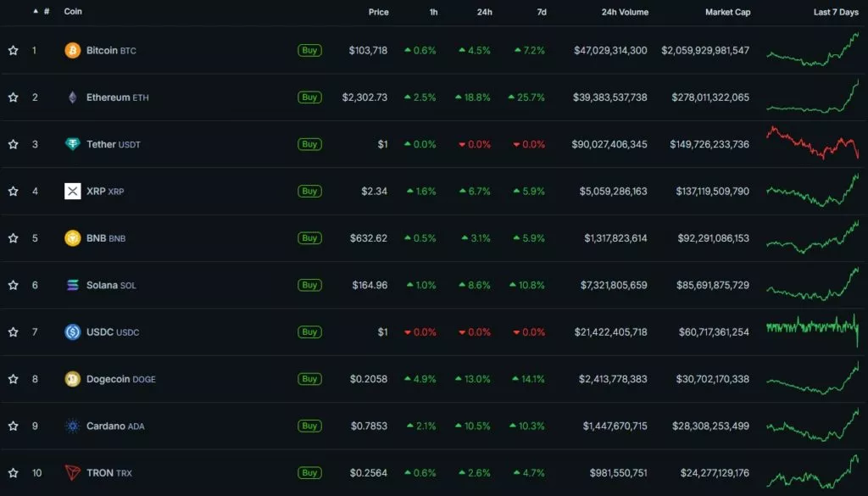Click the Ethereum diamond logo icon
The image size is (868, 496).
click(x=73, y=98)
